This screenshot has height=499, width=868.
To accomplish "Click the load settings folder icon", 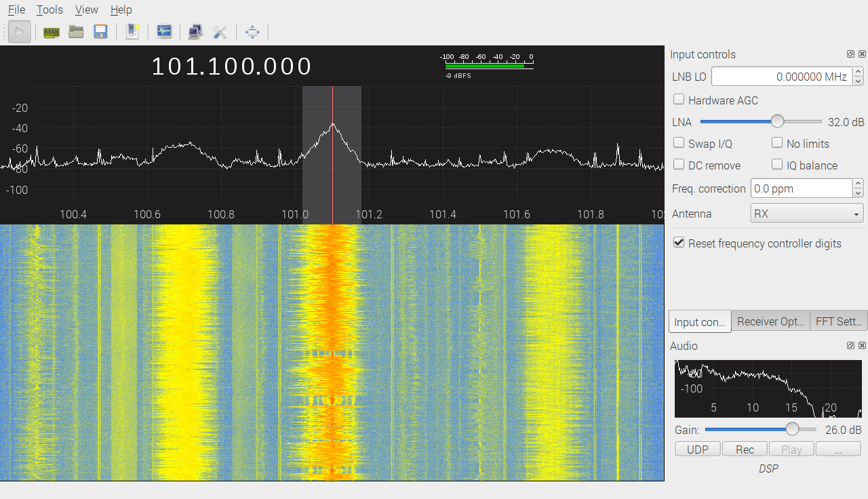I will point(76,32).
